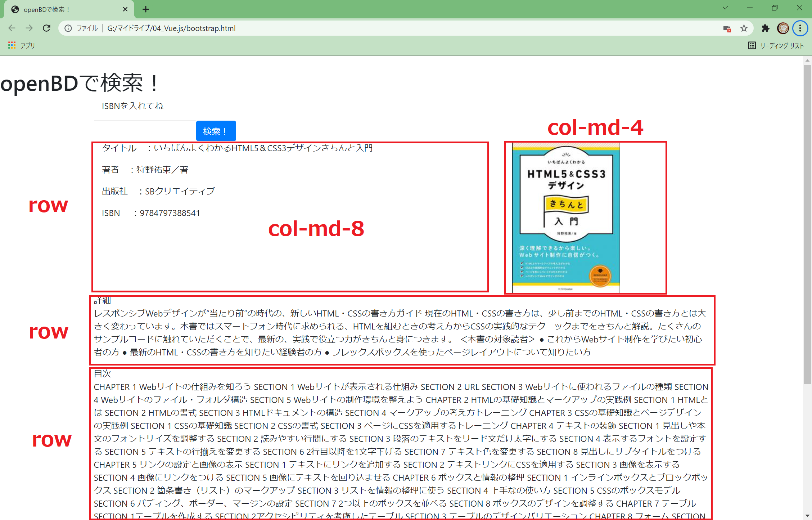Viewport: 812px width, 520px height.
Task: Open the Extensions puzzle icon
Action: click(766, 28)
